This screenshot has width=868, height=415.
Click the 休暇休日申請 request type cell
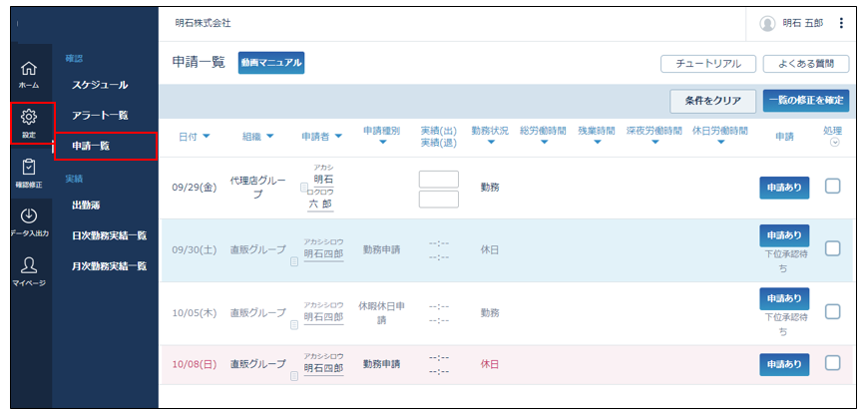pyautogui.click(x=381, y=312)
